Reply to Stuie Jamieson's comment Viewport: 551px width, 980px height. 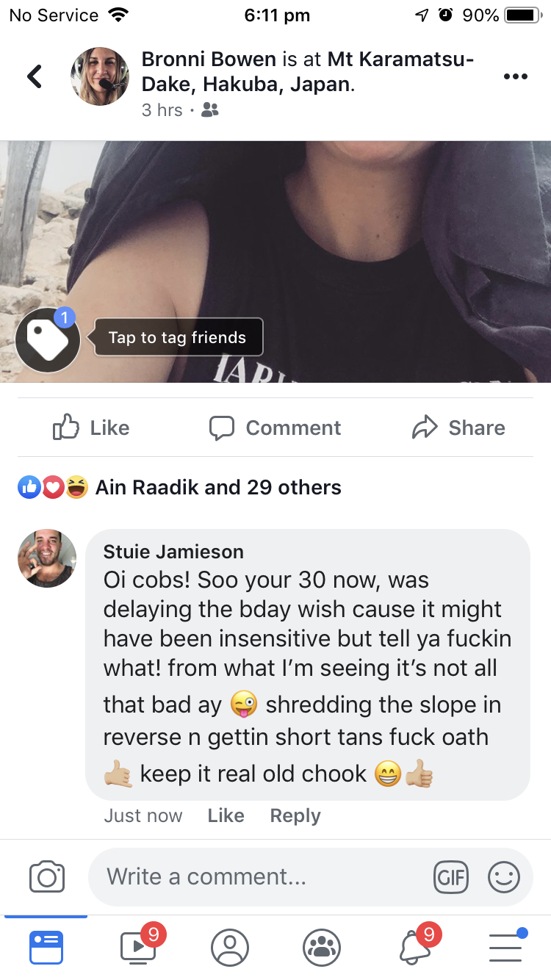(295, 815)
